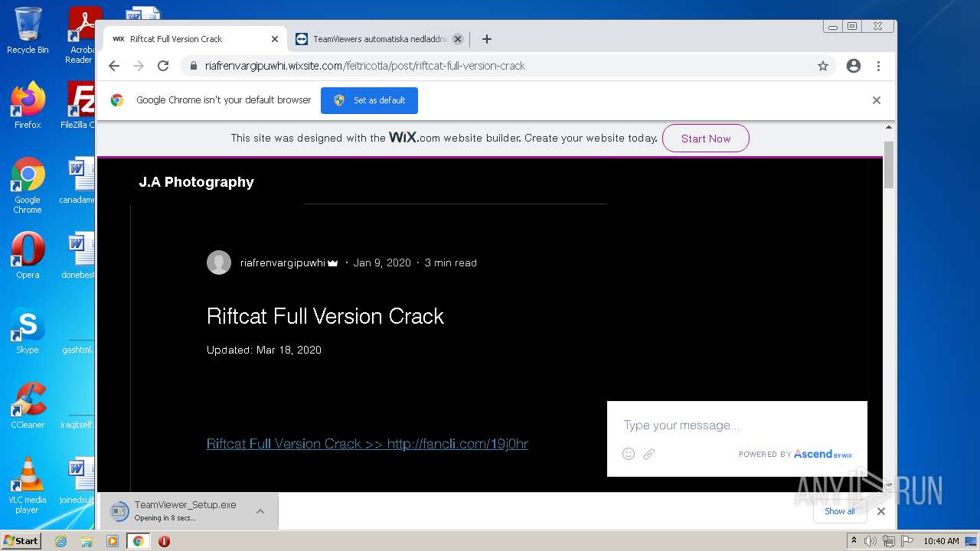
Task: Open riafrenvargipuwhi author profile link
Action: 283,262
